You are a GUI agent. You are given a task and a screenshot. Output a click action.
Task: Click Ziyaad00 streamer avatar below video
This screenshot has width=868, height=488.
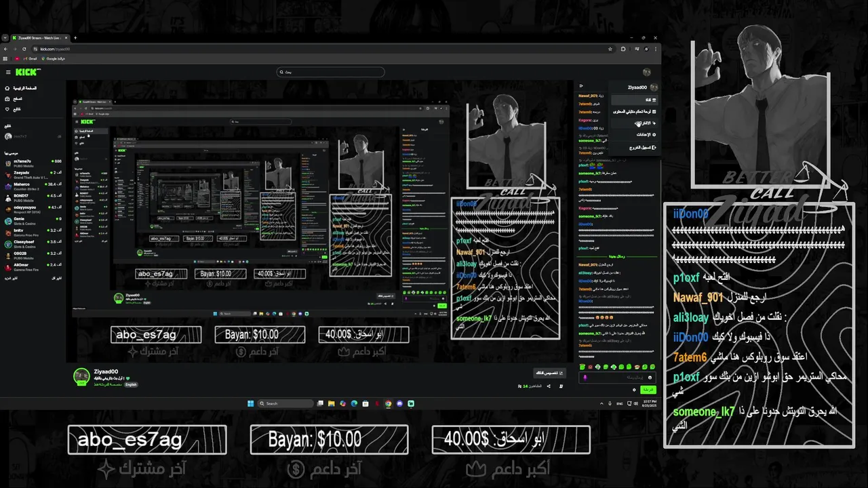[81, 376]
